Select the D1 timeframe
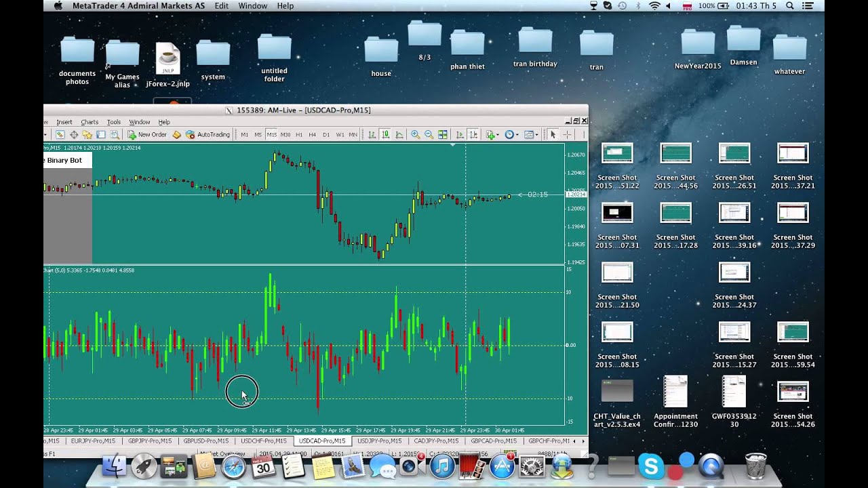 tap(326, 135)
